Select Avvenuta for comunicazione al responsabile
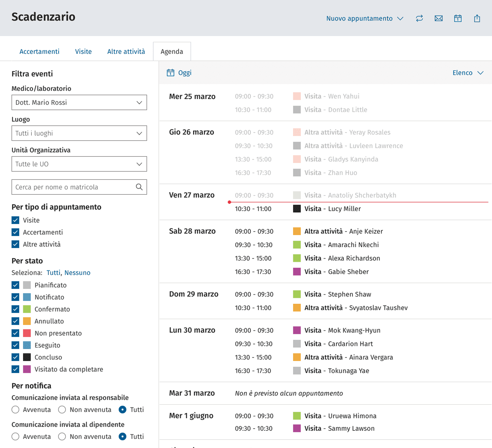Image resolution: width=492 pixels, height=448 pixels. pos(15,410)
